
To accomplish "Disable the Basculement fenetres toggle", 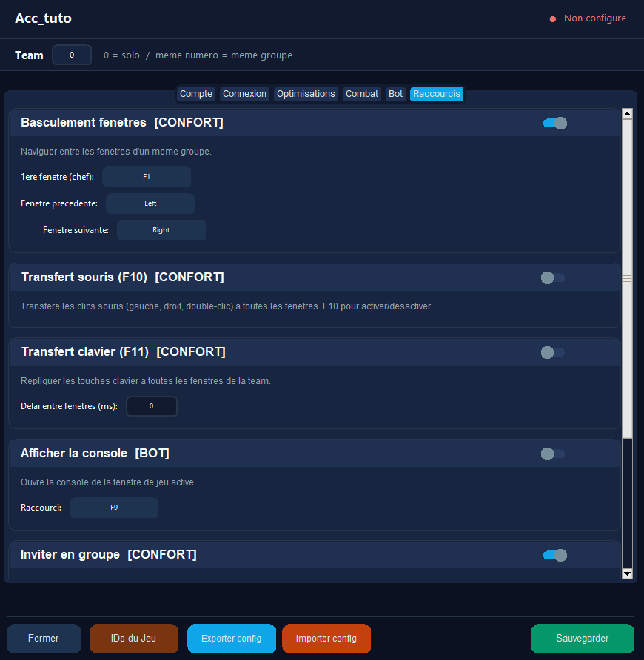I will click(x=554, y=123).
